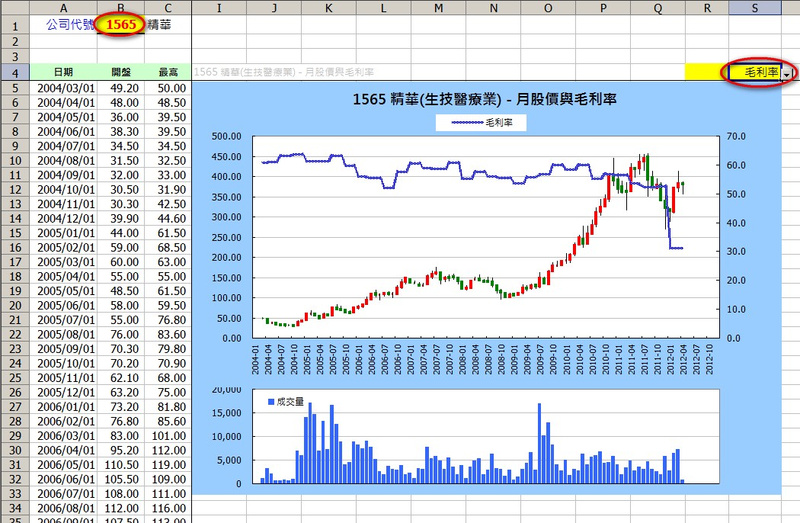Select row 4 header
This screenshot has height=523, width=800.
point(15,72)
